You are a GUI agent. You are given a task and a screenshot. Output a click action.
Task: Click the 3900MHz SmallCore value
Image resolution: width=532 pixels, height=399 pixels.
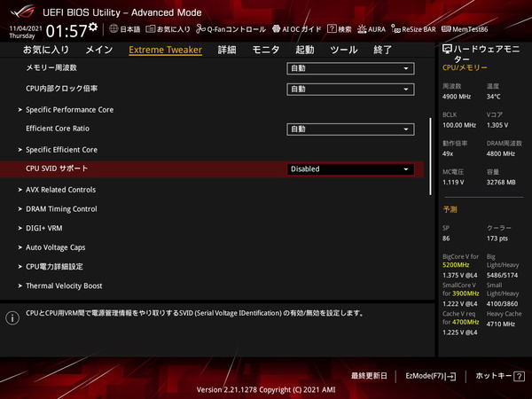[x=465, y=293]
